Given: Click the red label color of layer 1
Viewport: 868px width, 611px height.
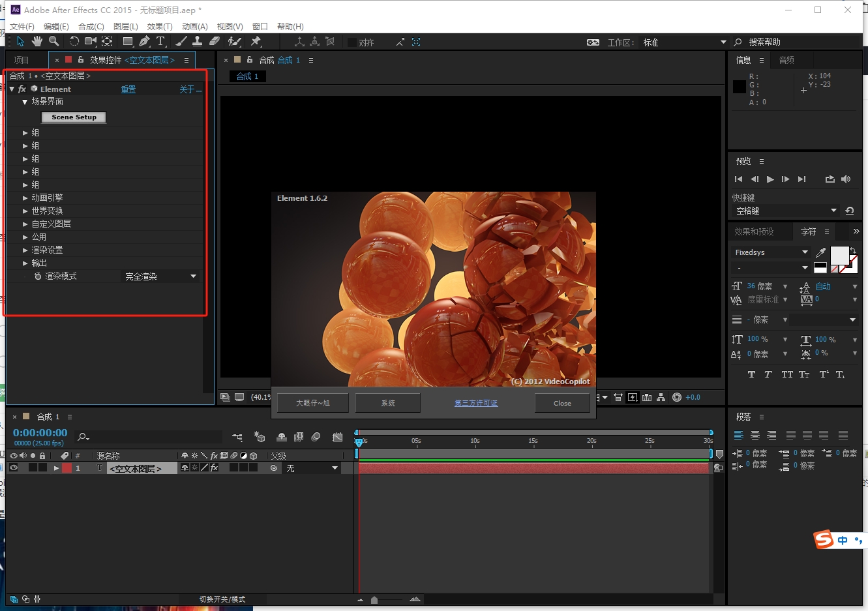Looking at the screenshot, I should pos(67,468).
